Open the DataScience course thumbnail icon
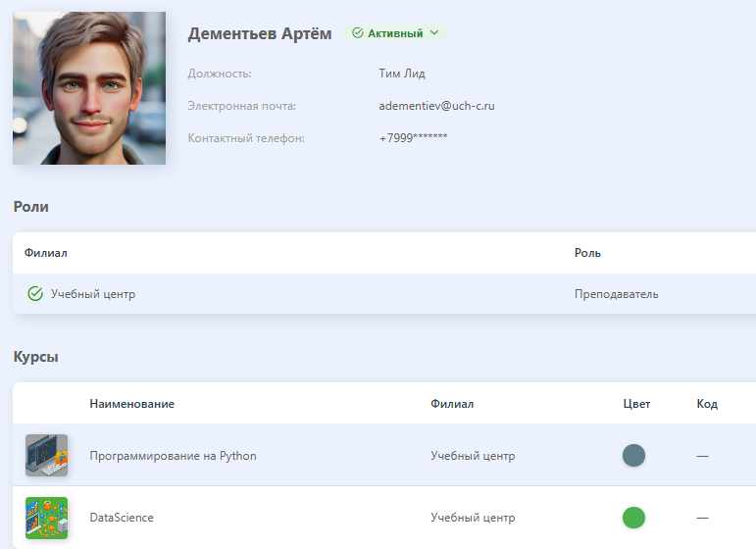756x549 pixels. coord(47,518)
